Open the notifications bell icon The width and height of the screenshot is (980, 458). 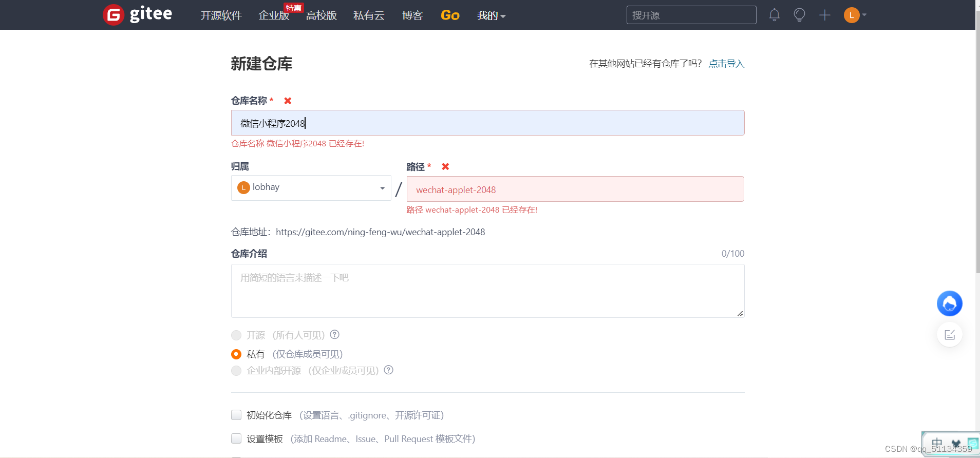click(x=775, y=15)
